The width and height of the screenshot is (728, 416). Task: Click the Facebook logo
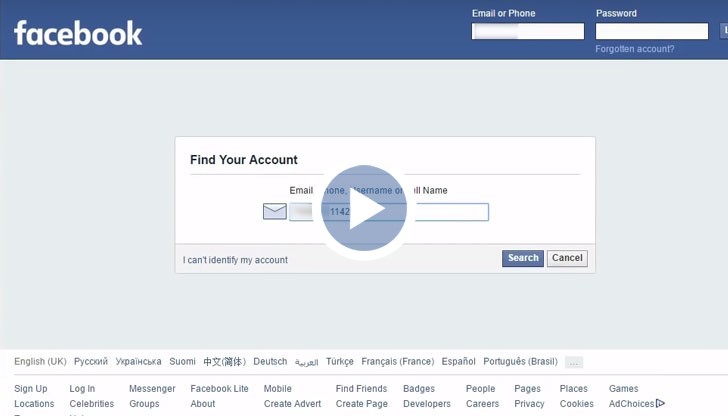[78, 33]
